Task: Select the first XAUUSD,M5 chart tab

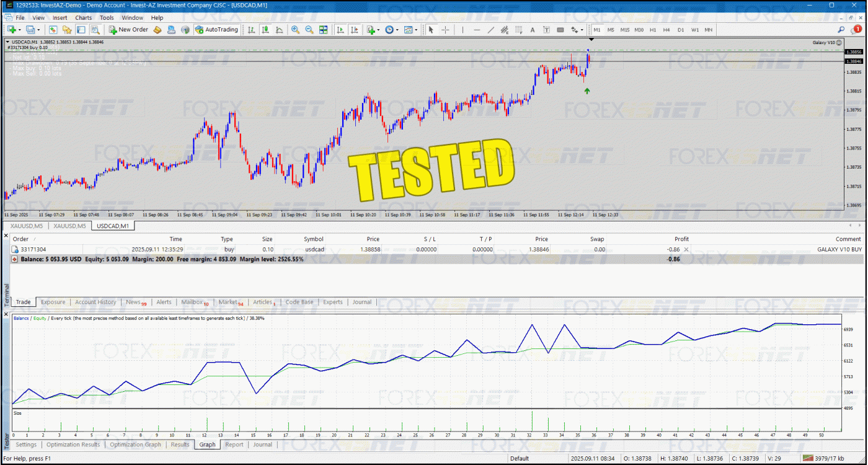Action: [x=27, y=226]
